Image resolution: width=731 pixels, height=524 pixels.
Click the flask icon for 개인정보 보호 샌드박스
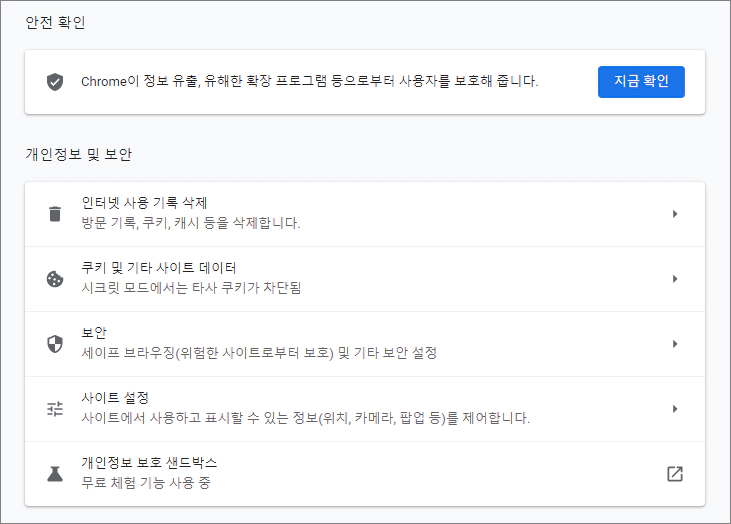tap(55, 474)
